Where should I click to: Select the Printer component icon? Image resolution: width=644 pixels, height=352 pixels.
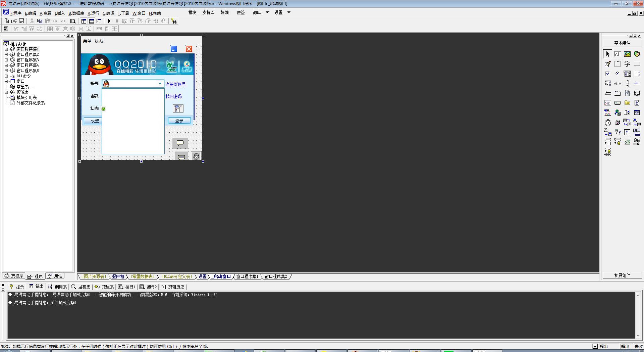pyautogui.click(x=617, y=122)
